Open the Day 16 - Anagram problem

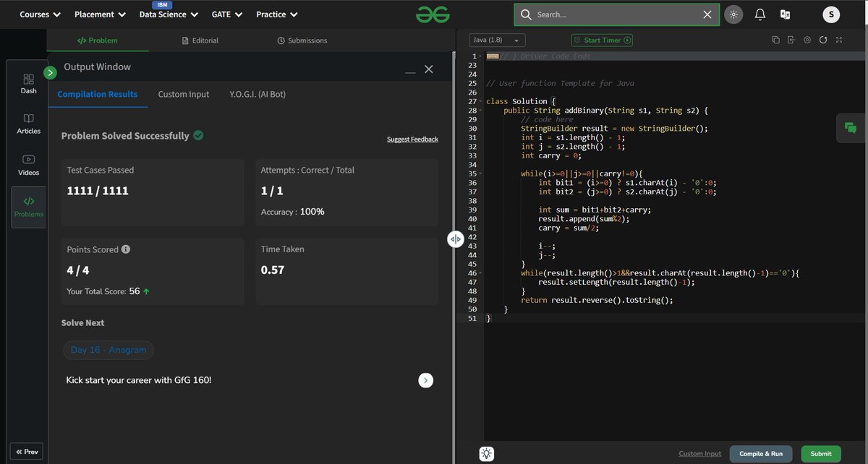109,350
